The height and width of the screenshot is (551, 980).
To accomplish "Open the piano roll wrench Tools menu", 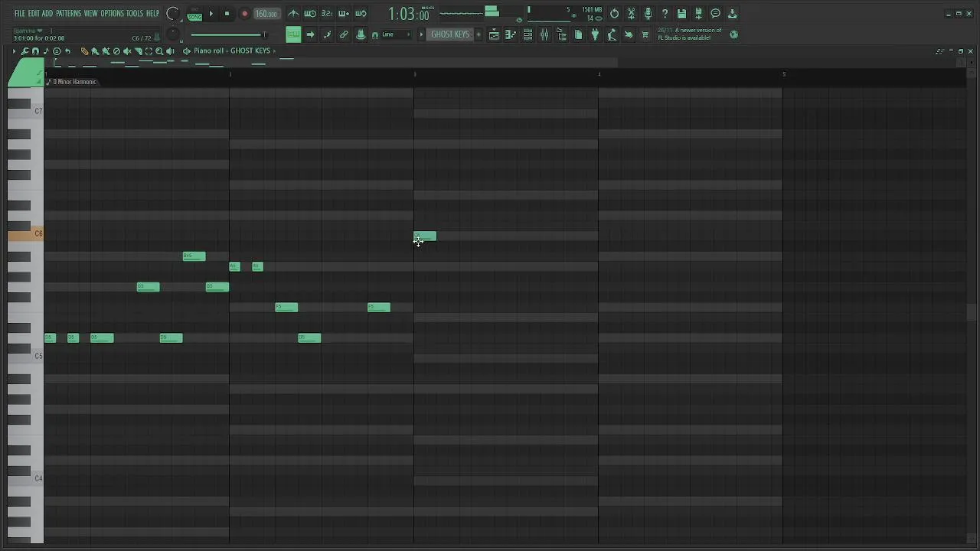I will (x=24, y=51).
